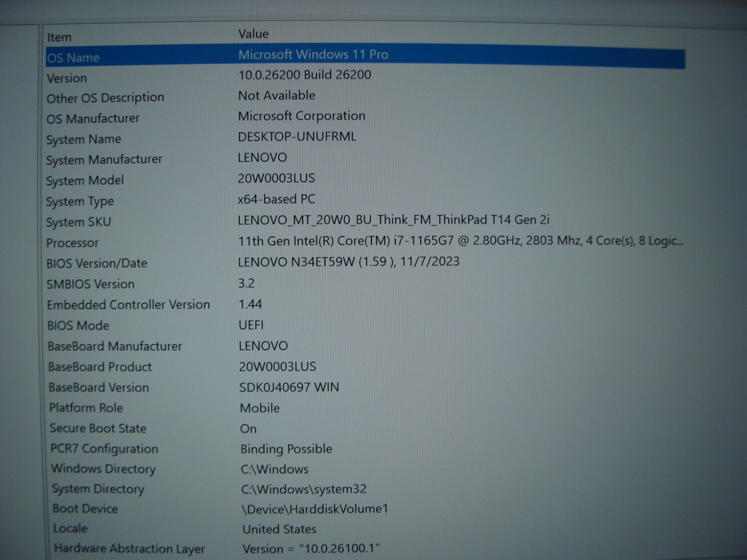Click LENOVO value beside System Manufacturer
The image size is (747, 560).
click(262, 157)
